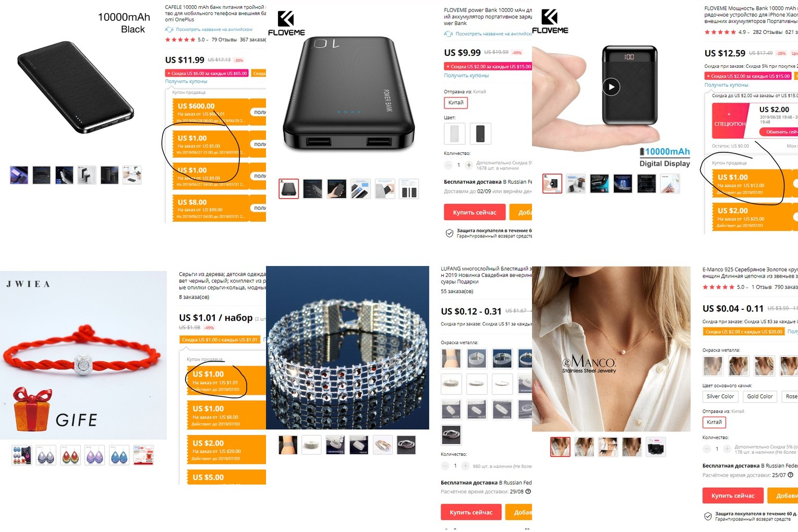The image size is (798, 532).
Task: Click Купить сейчас for the E-Manco necklace
Action: 733,495
